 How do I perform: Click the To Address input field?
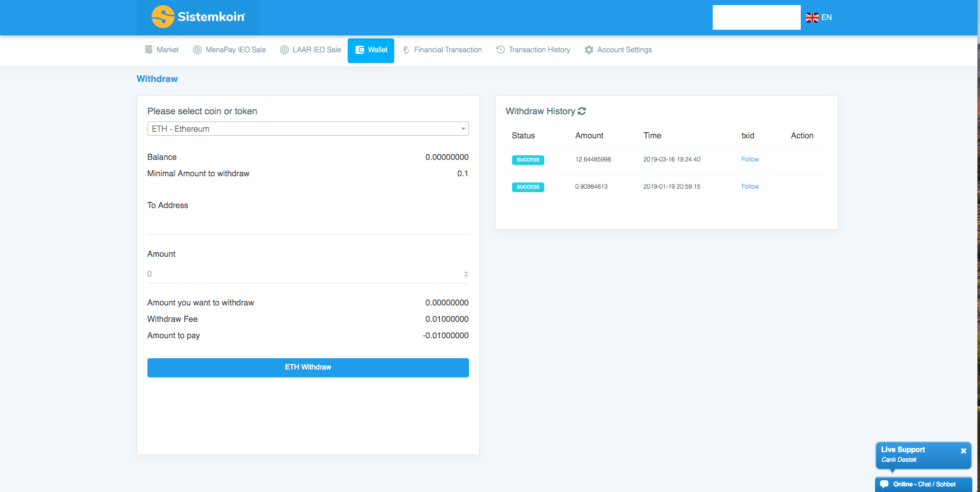click(x=308, y=224)
